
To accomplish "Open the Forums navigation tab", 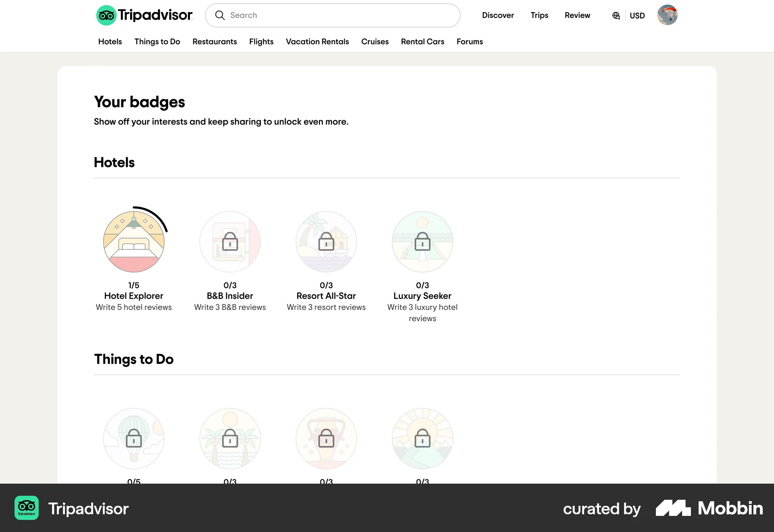I will [469, 42].
